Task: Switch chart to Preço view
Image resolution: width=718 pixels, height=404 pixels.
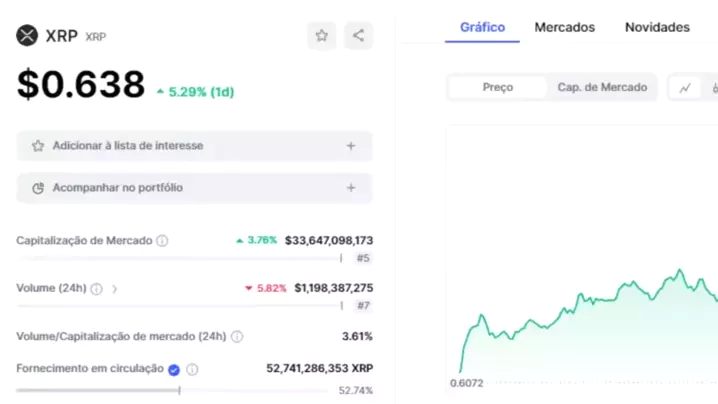Action: pos(498,88)
